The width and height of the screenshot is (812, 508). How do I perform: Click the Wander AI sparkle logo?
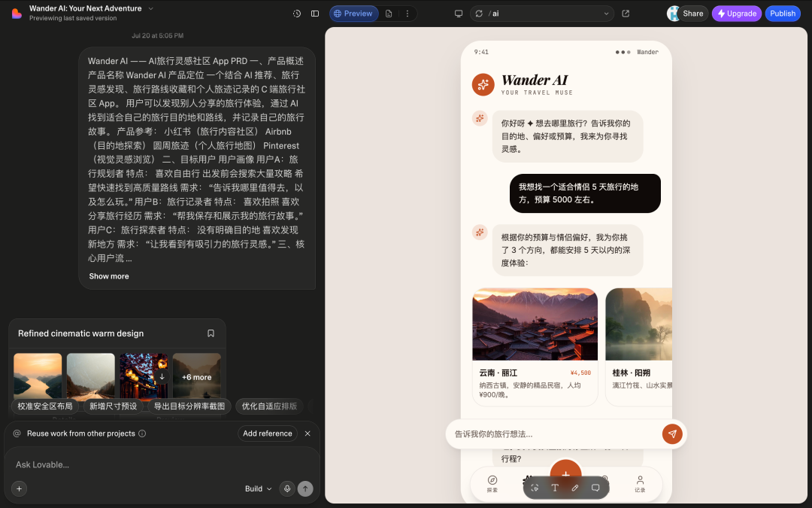(x=483, y=84)
